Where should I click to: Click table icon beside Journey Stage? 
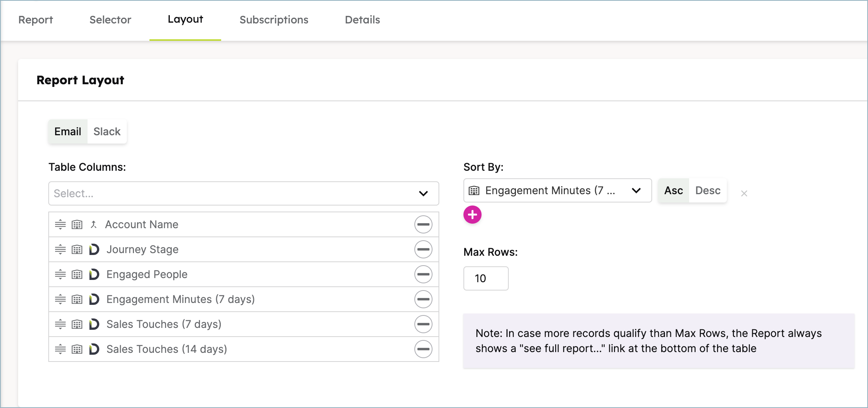click(77, 249)
